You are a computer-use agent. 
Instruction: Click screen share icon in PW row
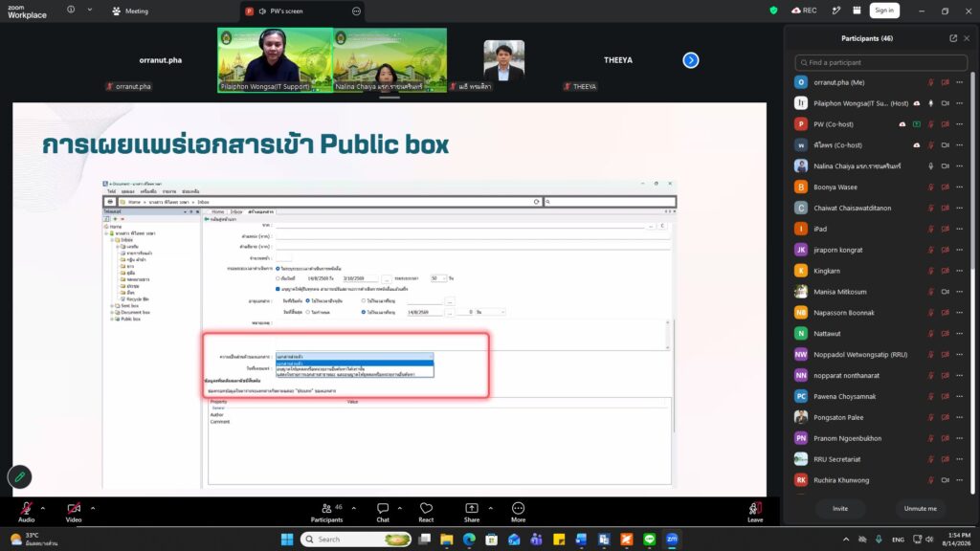916,124
